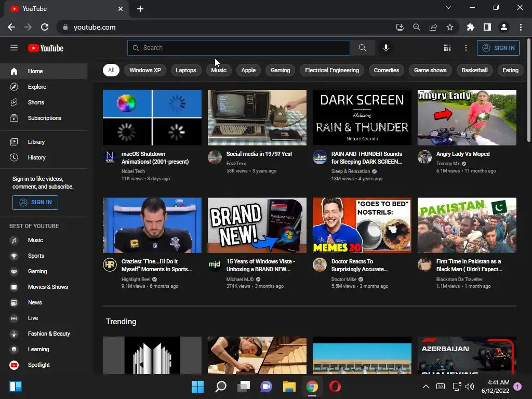Open a new Chrome tab
This screenshot has height=399, width=532.
pos(140,9)
